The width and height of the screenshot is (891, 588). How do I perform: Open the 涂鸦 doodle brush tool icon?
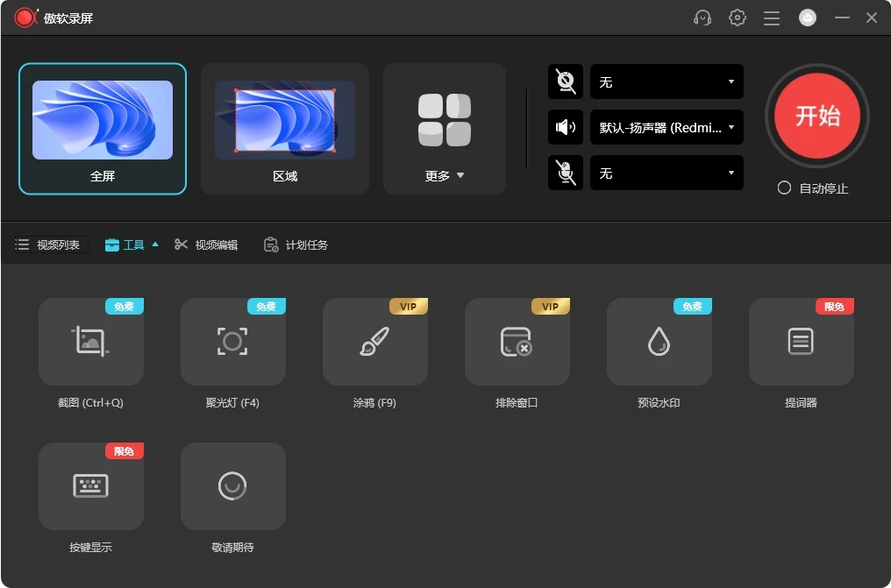pos(374,341)
